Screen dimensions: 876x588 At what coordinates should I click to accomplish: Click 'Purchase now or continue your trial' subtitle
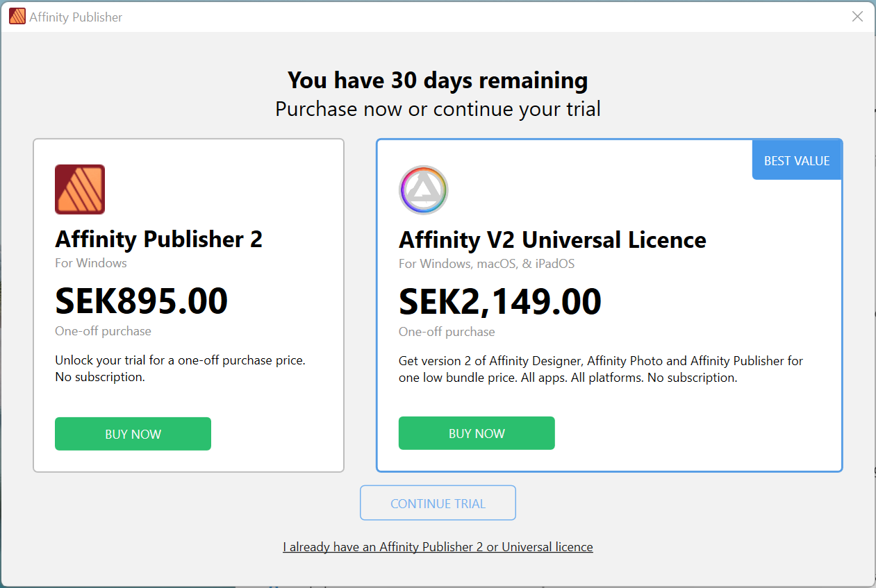438,109
